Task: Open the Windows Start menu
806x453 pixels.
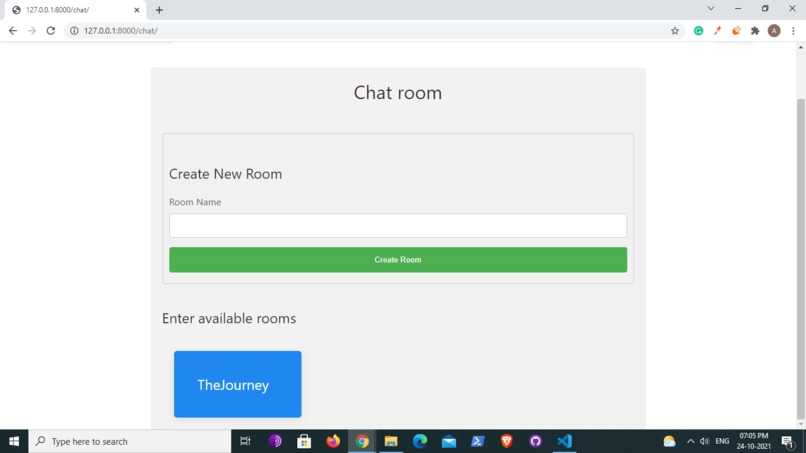Action: [14, 441]
